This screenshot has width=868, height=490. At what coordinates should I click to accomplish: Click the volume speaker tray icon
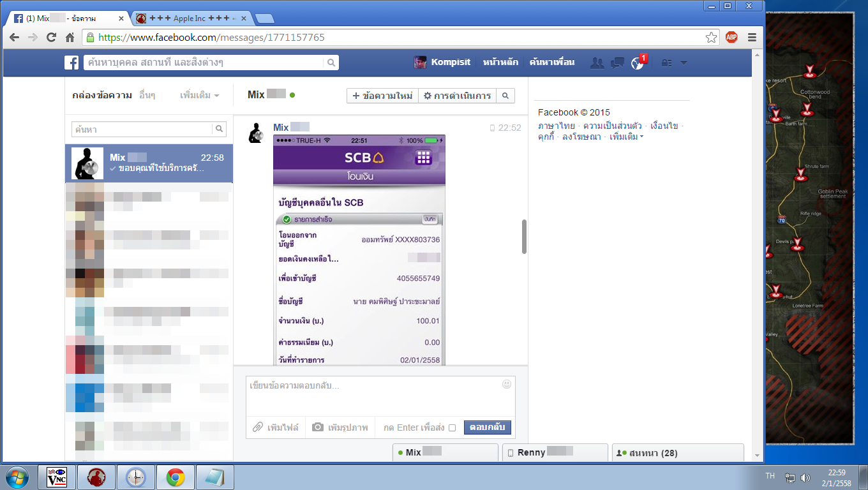tap(805, 477)
